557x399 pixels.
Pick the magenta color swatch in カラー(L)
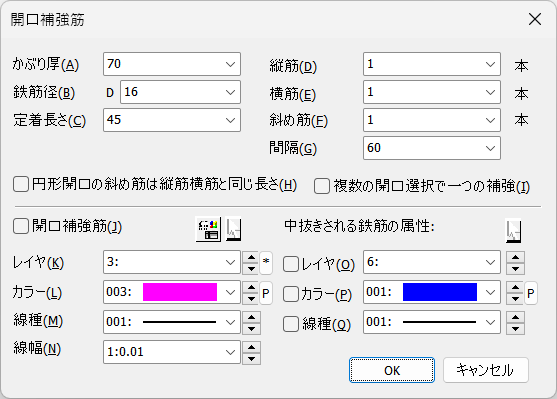pyautogui.click(x=180, y=292)
